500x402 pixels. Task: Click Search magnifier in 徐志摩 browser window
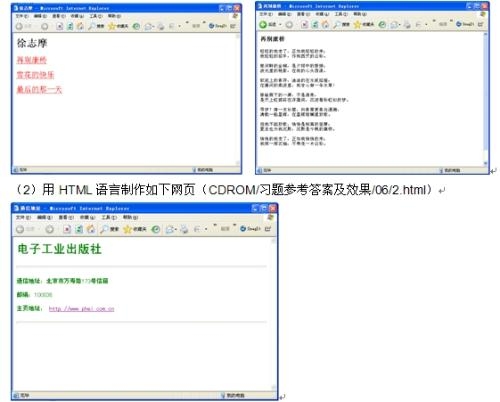(x=92, y=26)
